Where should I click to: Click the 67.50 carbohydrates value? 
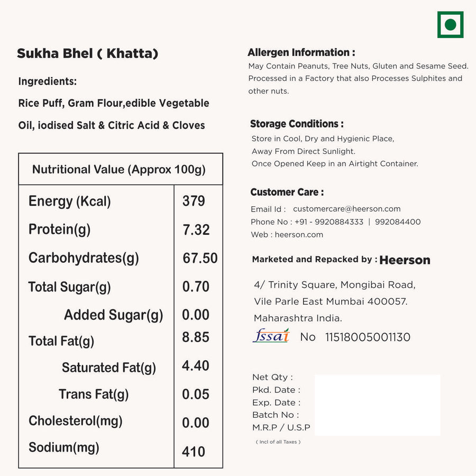click(x=200, y=258)
